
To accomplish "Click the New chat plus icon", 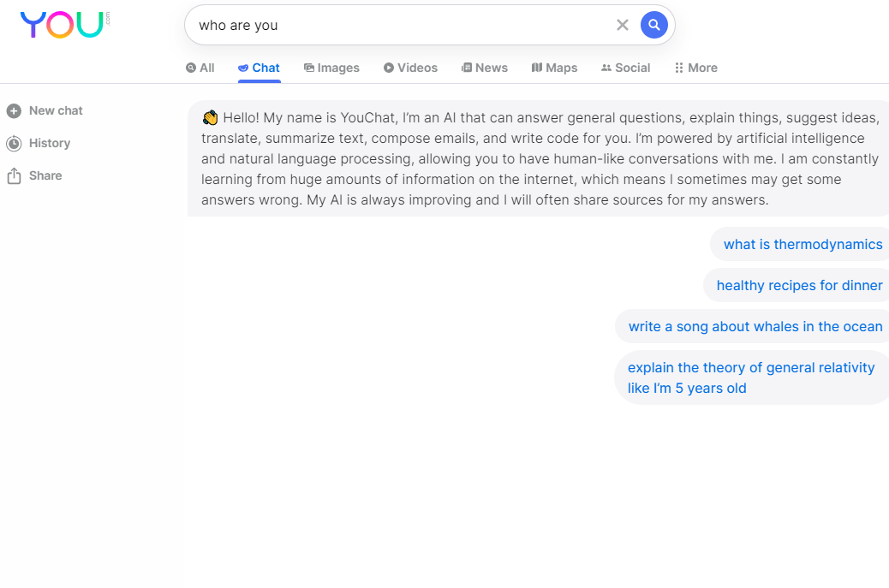I will (x=14, y=110).
